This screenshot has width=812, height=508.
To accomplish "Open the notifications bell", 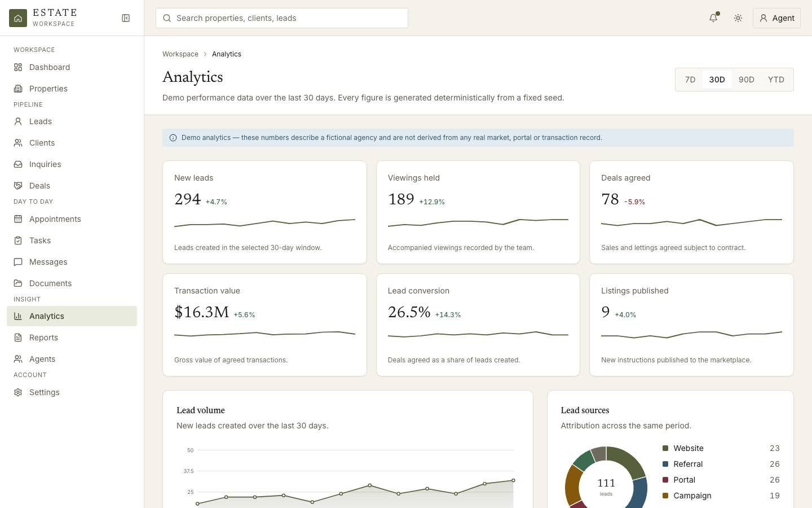I will pyautogui.click(x=713, y=18).
